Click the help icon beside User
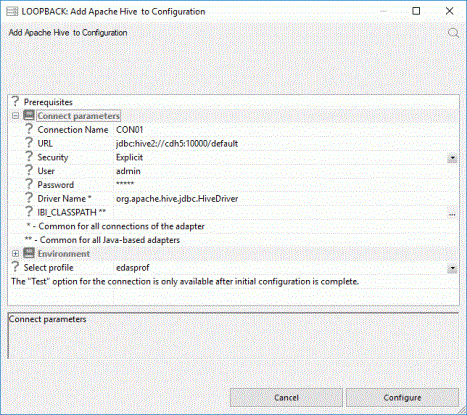The width and height of the screenshot is (467, 415). [29, 170]
